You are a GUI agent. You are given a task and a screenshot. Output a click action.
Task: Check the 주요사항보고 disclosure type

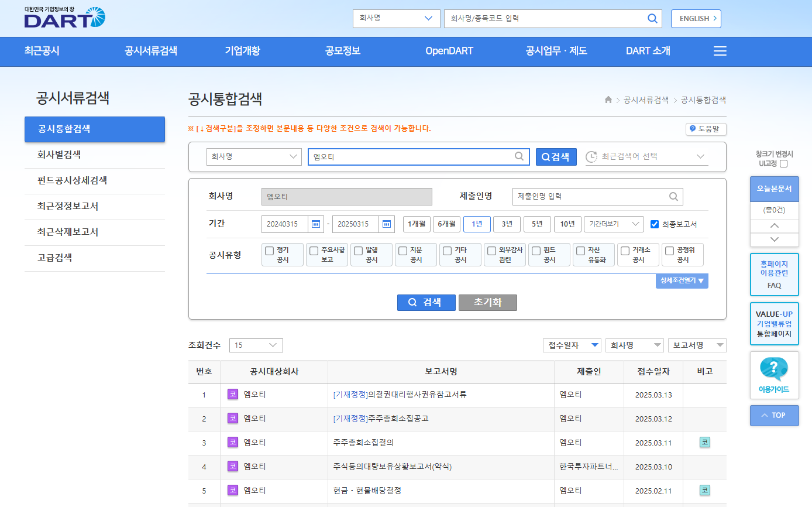[314, 251]
